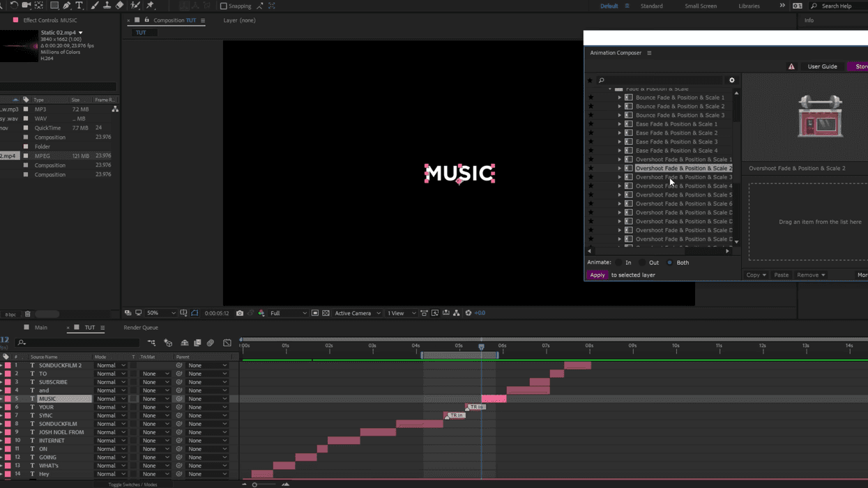Click the current time indicator at 05:12
The width and height of the screenshot is (868, 488).
click(x=481, y=346)
